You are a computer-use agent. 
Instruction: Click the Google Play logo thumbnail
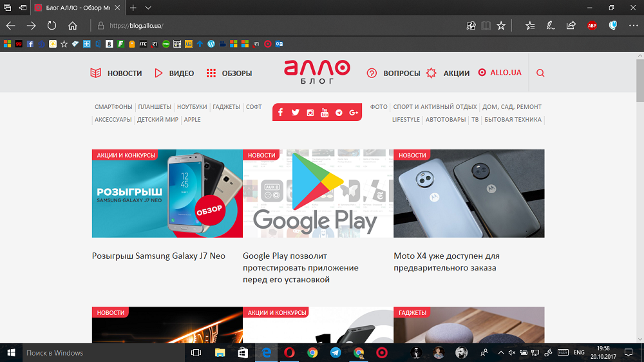[x=318, y=193]
